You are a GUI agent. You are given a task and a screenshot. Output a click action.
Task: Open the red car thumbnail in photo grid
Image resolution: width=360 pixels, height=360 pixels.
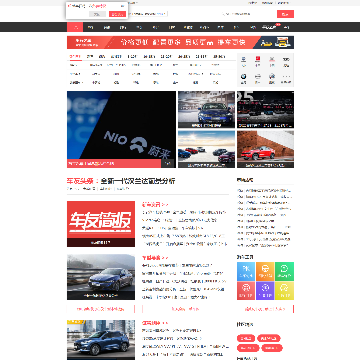[x=265, y=149]
